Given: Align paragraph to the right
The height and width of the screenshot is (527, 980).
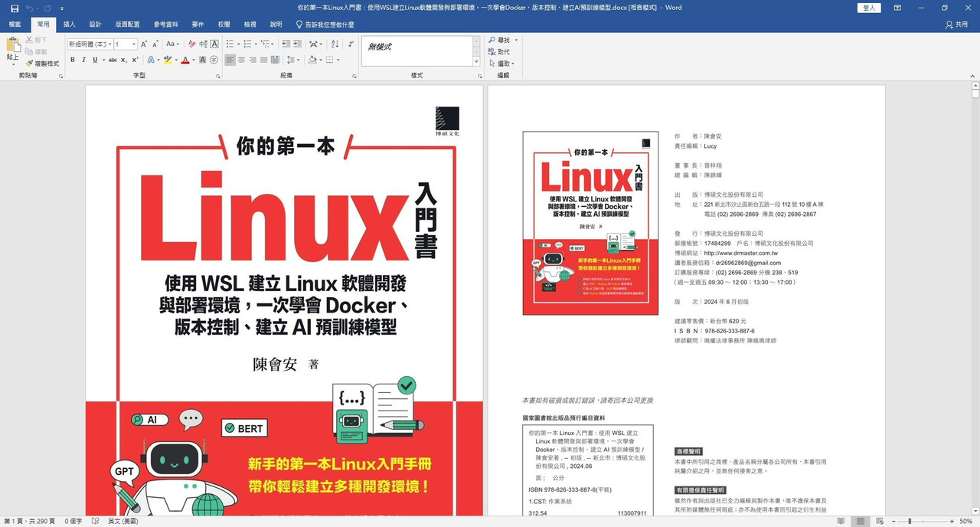Looking at the screenshot, I should pyautogui.click(x=253, y=60).
